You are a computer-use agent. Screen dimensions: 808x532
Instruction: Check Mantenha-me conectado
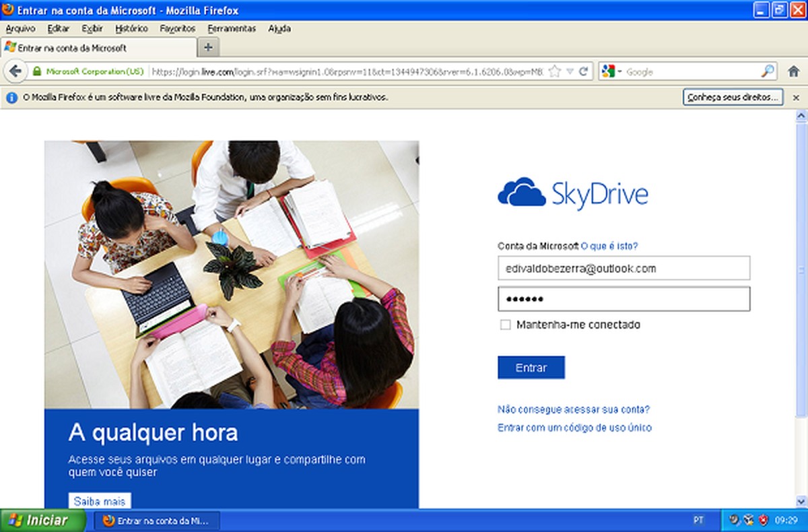[x=504, y=325]
